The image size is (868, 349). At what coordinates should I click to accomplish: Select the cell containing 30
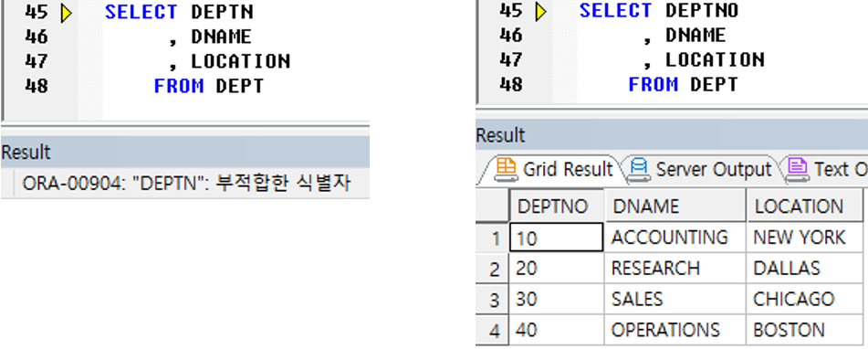(x=557, y=299)
